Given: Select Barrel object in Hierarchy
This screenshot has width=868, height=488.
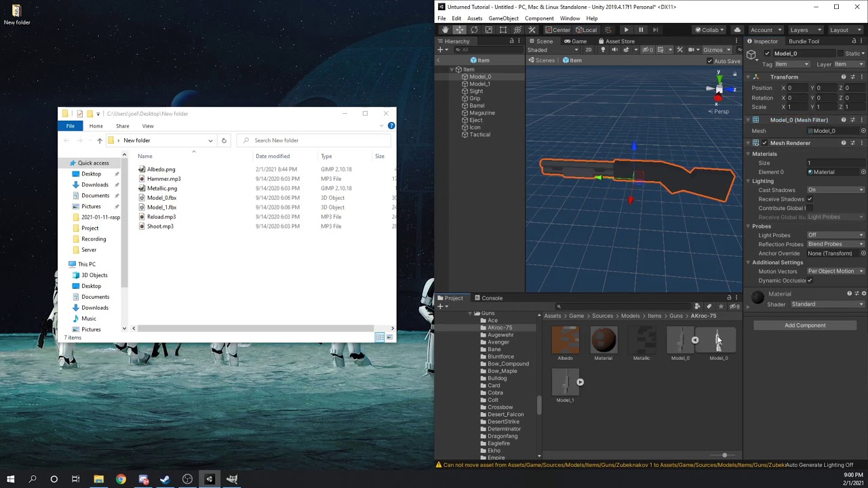Looking at the screenshot, I should (477, 106).
